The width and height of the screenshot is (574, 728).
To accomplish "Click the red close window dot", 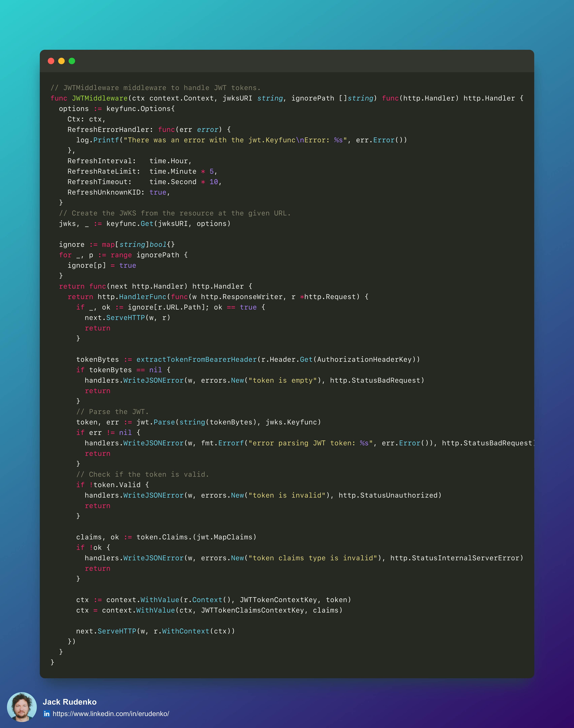I will (51, 61).
